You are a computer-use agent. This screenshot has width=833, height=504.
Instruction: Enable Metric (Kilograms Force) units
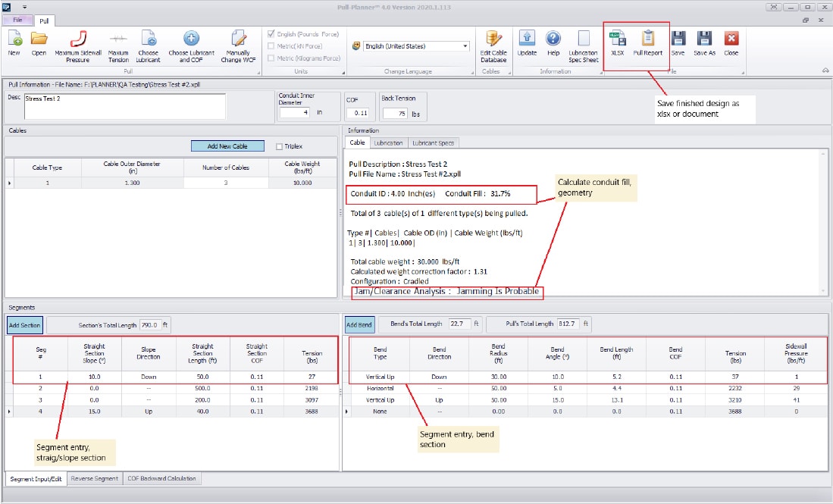[271, 58]
